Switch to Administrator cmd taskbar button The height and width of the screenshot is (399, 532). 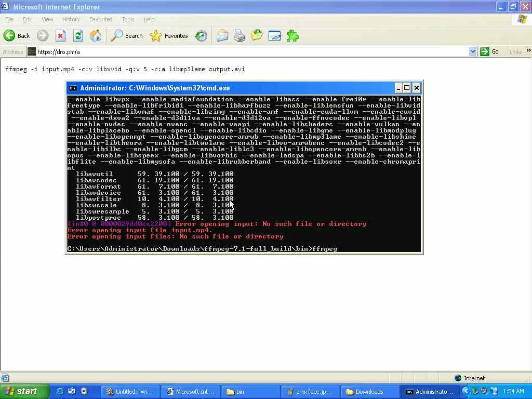[x=430, y=392]
